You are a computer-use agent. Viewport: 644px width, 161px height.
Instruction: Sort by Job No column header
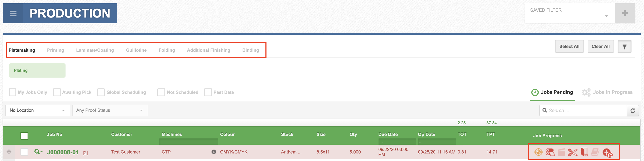(54, 135)
